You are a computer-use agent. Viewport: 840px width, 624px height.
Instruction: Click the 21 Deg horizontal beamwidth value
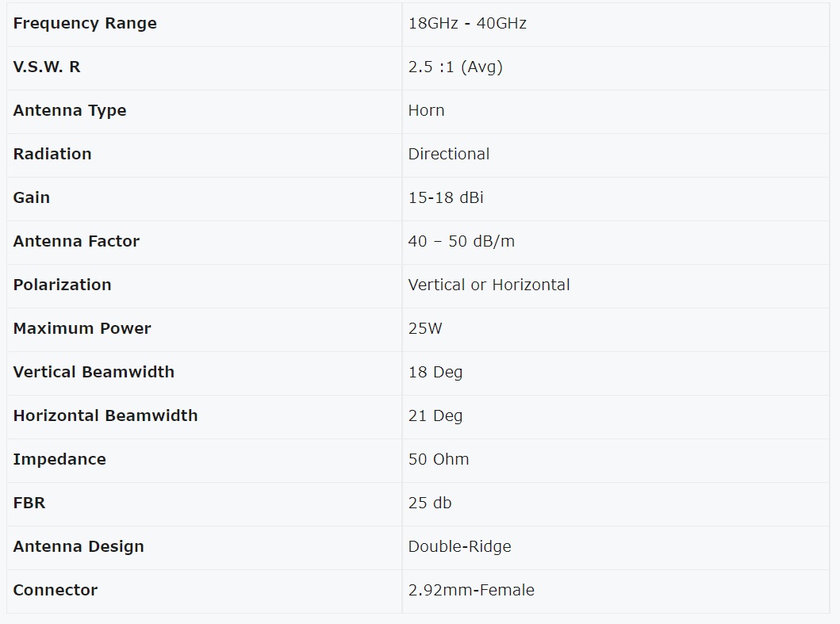[x=435, y=416]
